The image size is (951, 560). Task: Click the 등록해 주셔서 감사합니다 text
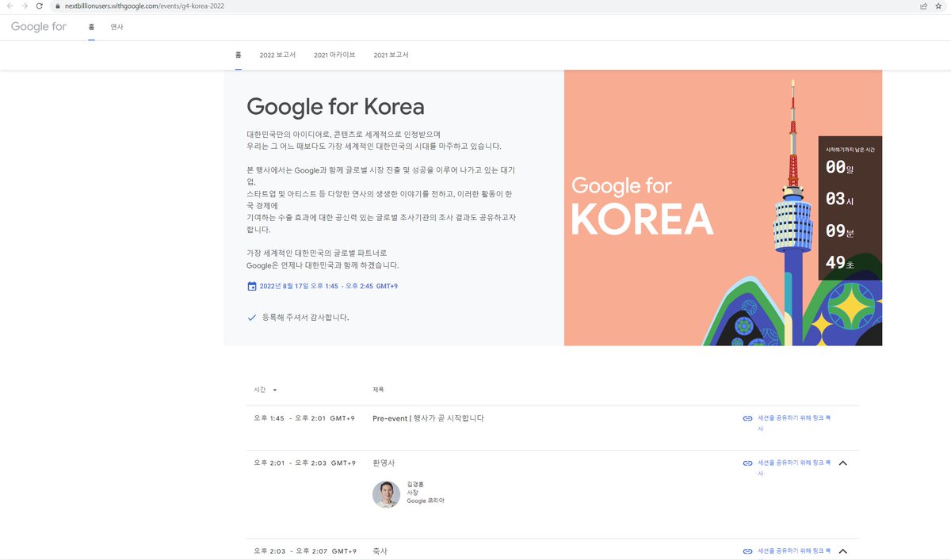point(305,317)
